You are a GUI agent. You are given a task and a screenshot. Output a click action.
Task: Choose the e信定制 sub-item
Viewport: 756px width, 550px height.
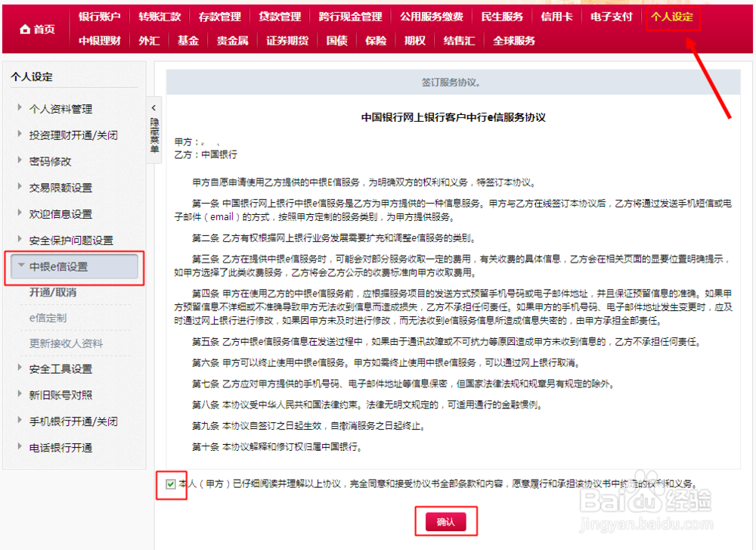point(48,318)
